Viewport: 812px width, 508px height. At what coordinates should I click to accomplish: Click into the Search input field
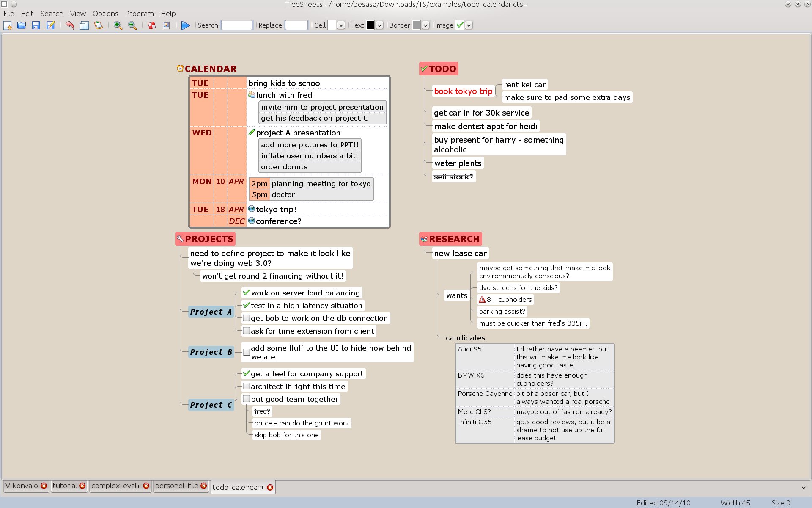coord(237,25)
